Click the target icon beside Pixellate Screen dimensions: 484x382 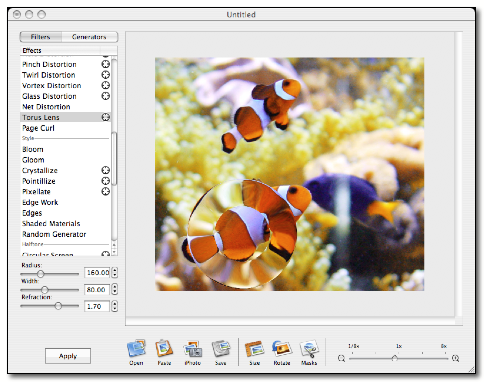click(106, 191)
